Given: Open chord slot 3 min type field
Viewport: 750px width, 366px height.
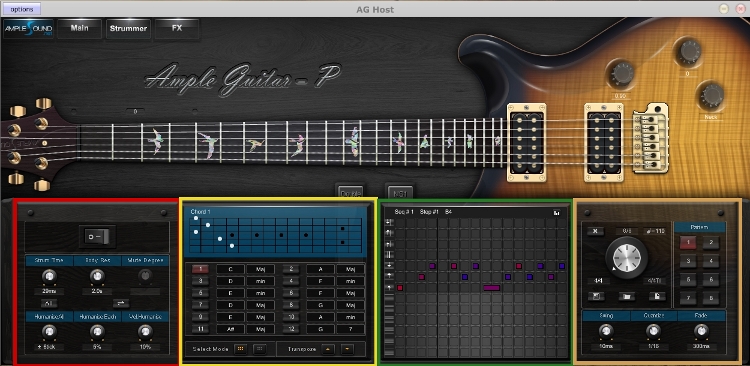Looking at the screenshot, I should point(261,281).
